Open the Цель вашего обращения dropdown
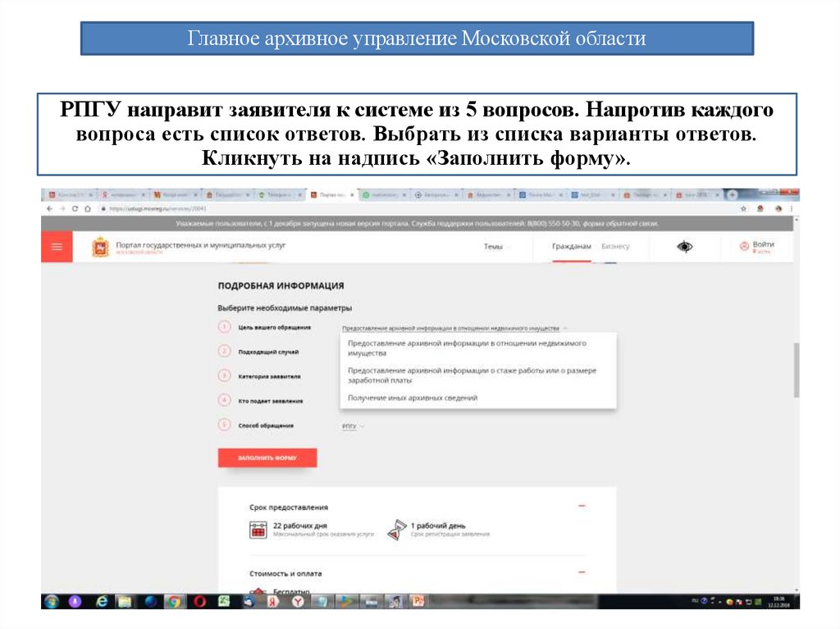The height and width of the screenshot is (629, 840). 454,328
